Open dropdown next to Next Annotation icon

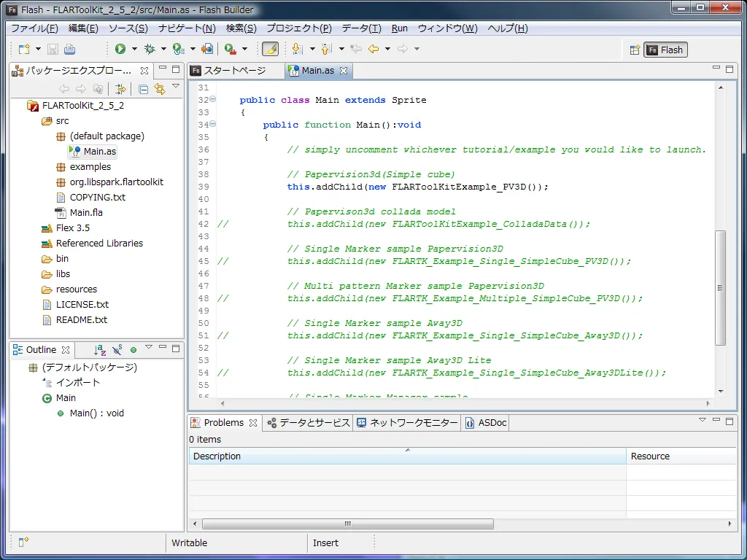coord(312,49)
